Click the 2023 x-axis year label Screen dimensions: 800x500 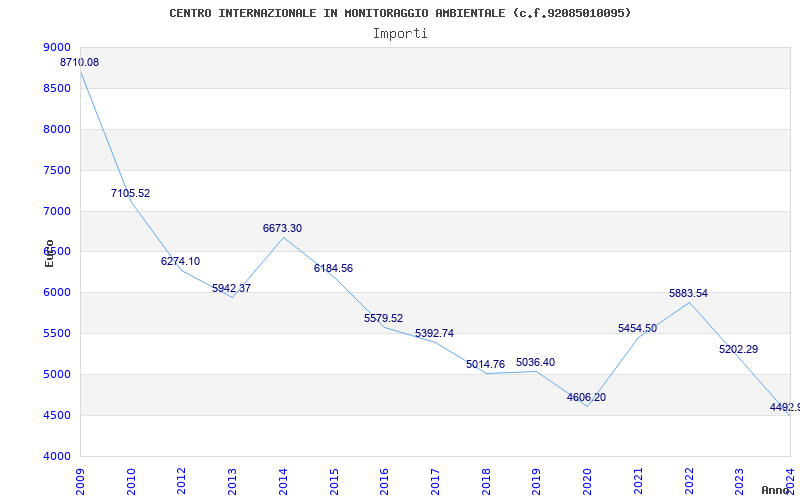point(740,482)
